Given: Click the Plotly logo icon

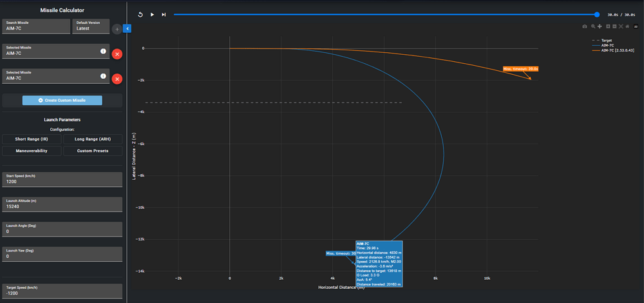Looking at the screenshot, I should tap(636, 26).
